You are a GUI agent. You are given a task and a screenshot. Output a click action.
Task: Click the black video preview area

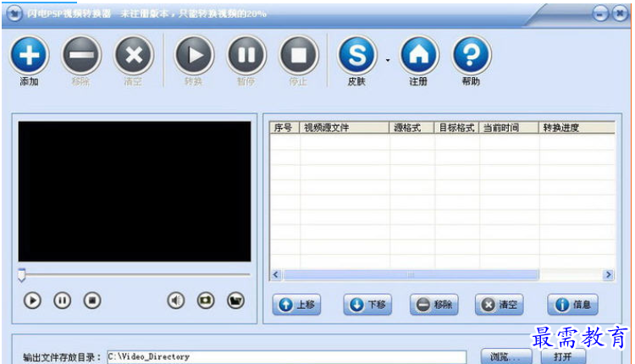pyautogui.click(x=135, y=191)
